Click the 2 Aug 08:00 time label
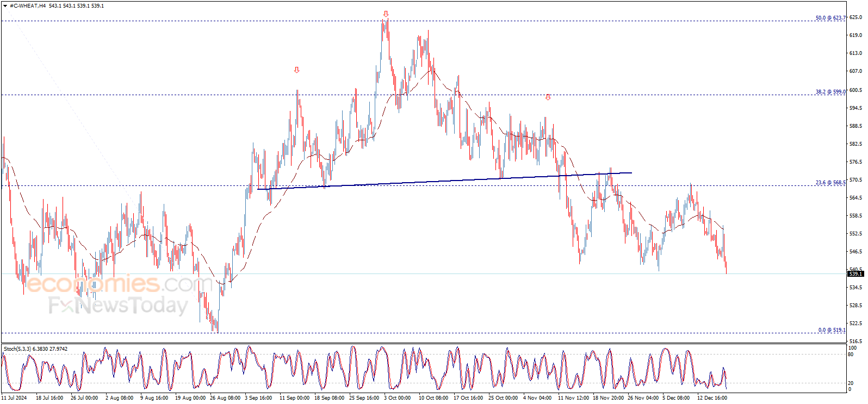The height and width of the screenshot is (404, 868). click(119, 398)
